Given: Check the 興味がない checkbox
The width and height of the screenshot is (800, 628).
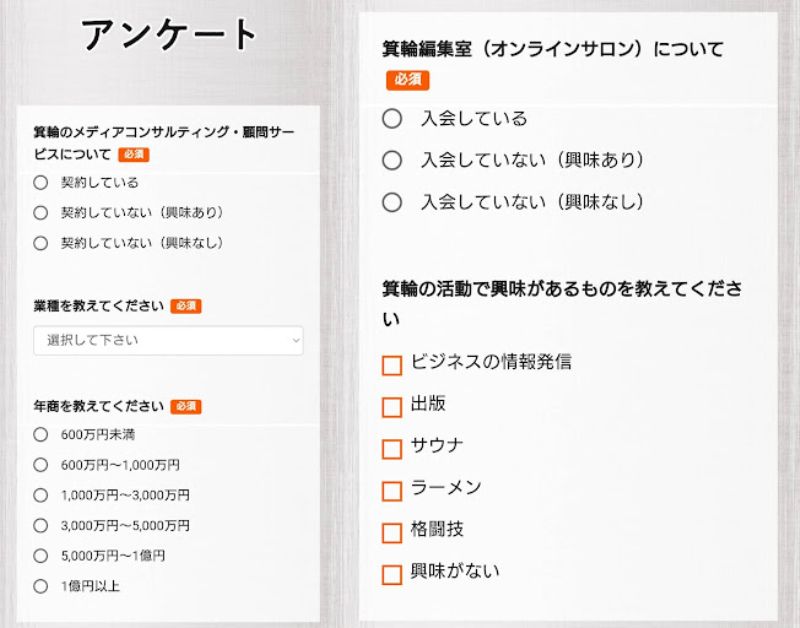Looking at the screenshot, I should [392, 575].
